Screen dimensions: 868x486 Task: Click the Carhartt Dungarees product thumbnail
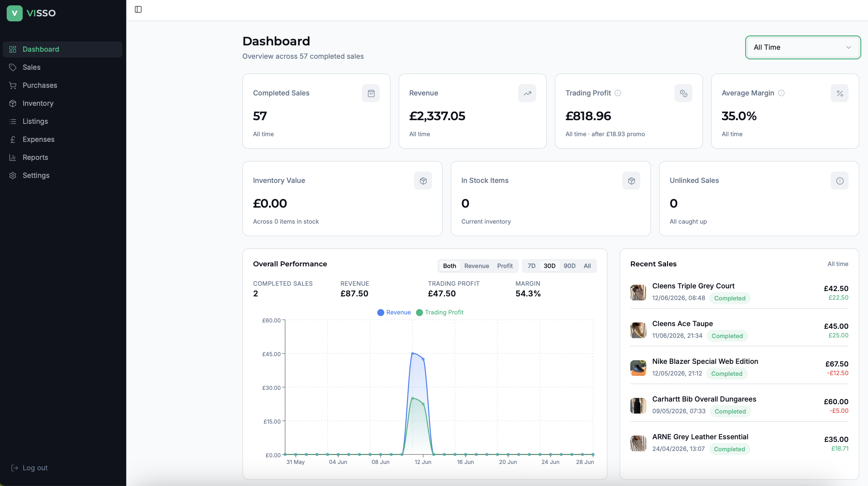638,405
